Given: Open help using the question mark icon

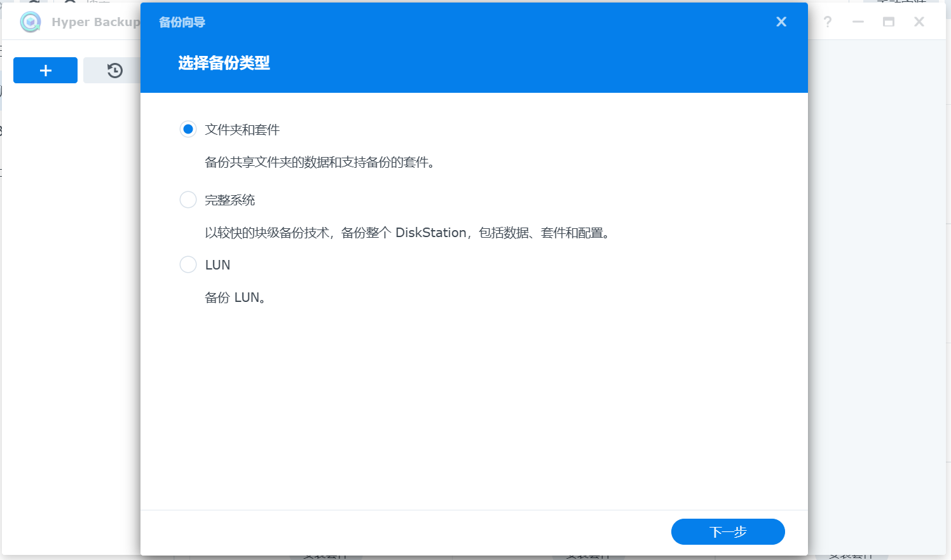Looking at the screenshot, I should click(827, 22).
